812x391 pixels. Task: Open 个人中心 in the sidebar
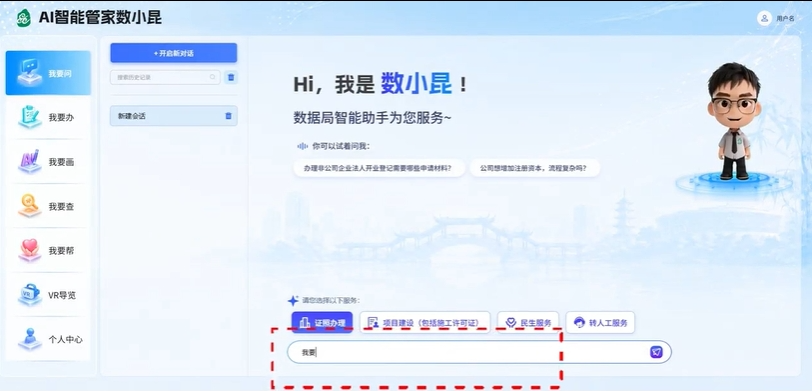tap(48, 340)
